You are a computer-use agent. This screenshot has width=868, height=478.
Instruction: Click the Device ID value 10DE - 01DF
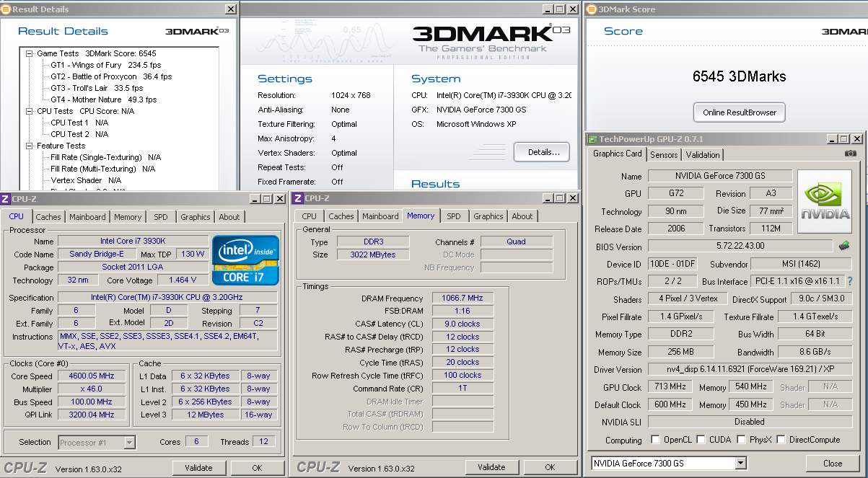[673, 265]
